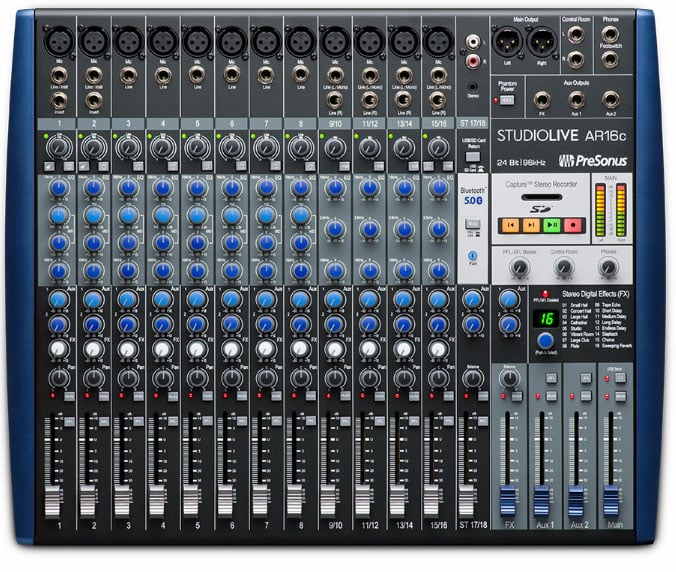This screenshot has width=676, height=572.
Task: Toggle the 48V Phantom Power switch
Action: coord(507,100)
